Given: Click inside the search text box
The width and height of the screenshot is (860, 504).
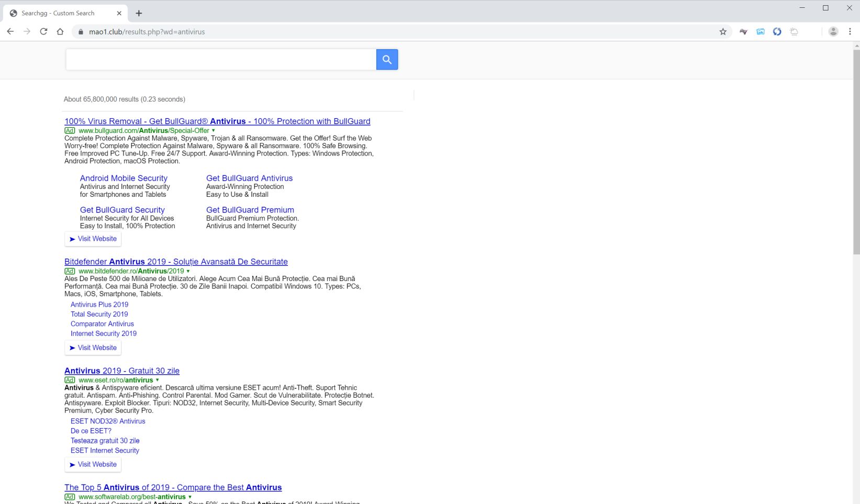Looking at the screenshot, I should tap(221, 59).
